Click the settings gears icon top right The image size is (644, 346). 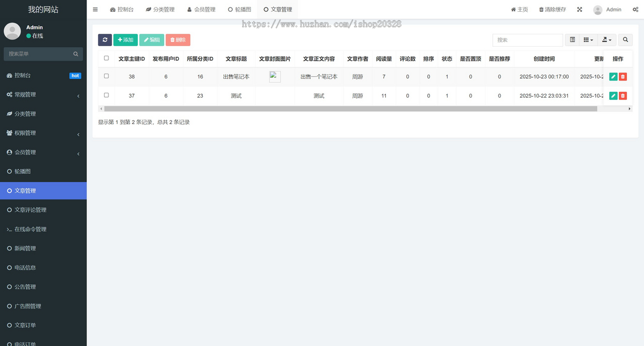[635, 10]
